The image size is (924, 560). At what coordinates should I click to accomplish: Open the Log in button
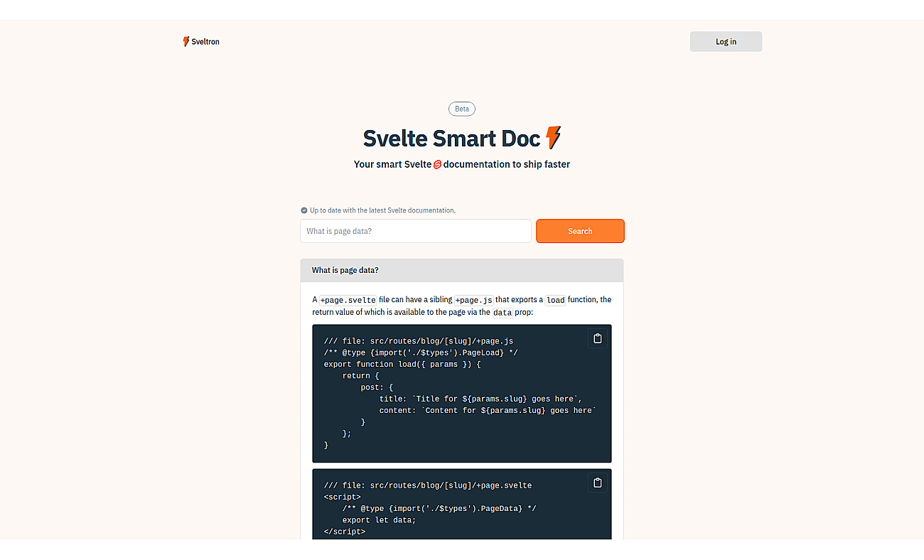[x=726, y=41]
